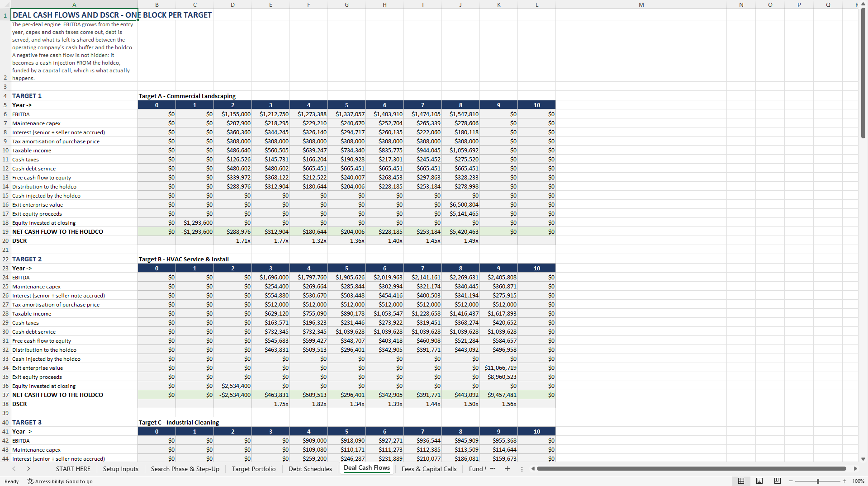Switch to Page Break Preview icon

pyautogui.click(x=778, y=481)
